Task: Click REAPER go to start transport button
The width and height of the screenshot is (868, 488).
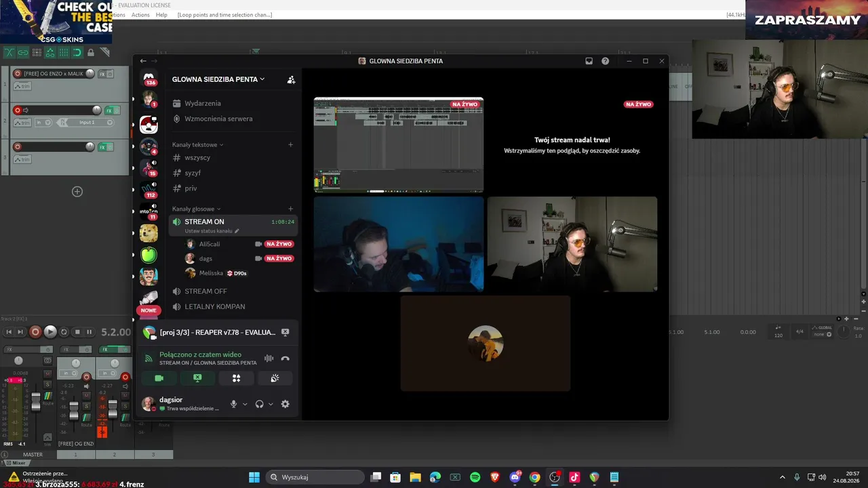Action: click(9, 332)
